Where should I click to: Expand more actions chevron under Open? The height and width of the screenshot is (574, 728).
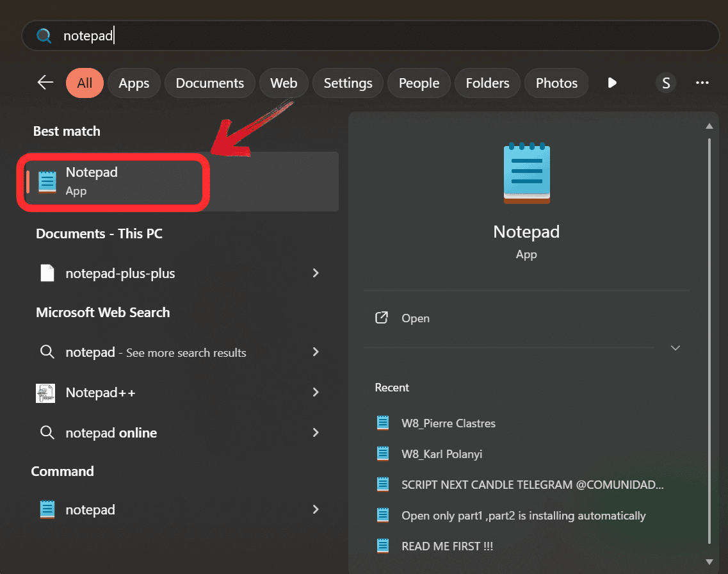675,348
